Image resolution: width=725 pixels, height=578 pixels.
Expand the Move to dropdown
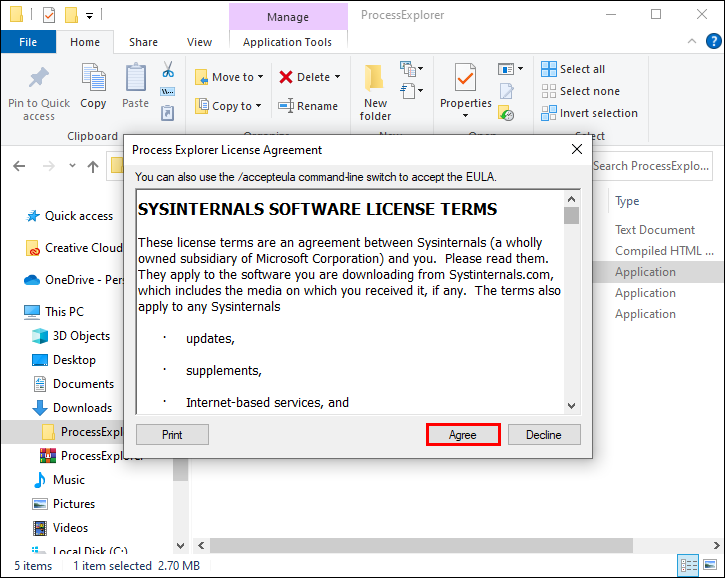click(260, 77)
